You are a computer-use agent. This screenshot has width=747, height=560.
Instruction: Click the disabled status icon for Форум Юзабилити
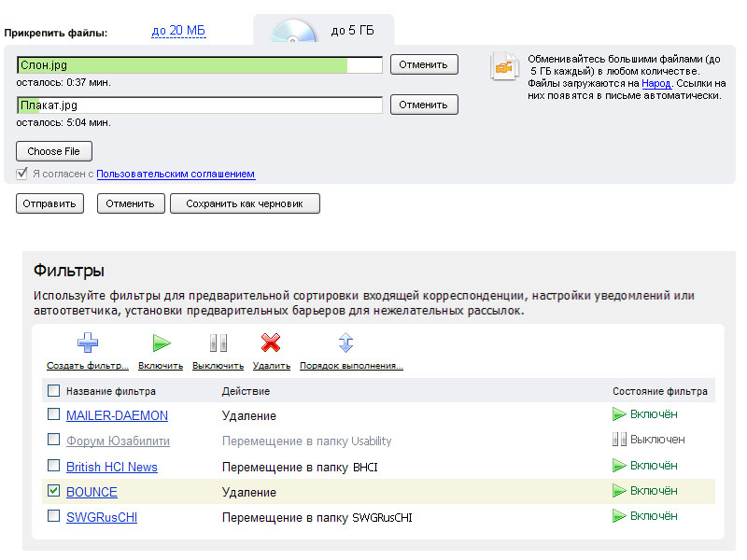619,440
